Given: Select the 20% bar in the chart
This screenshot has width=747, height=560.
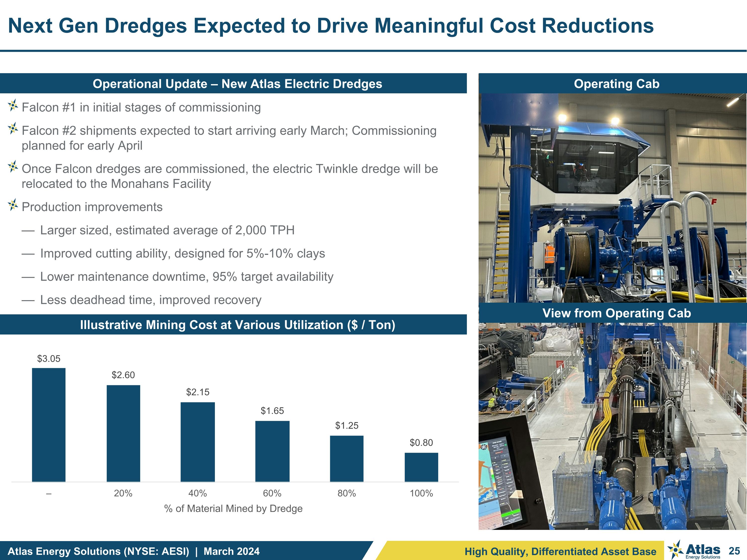Looking at the screenshot, I should (123, 433).
